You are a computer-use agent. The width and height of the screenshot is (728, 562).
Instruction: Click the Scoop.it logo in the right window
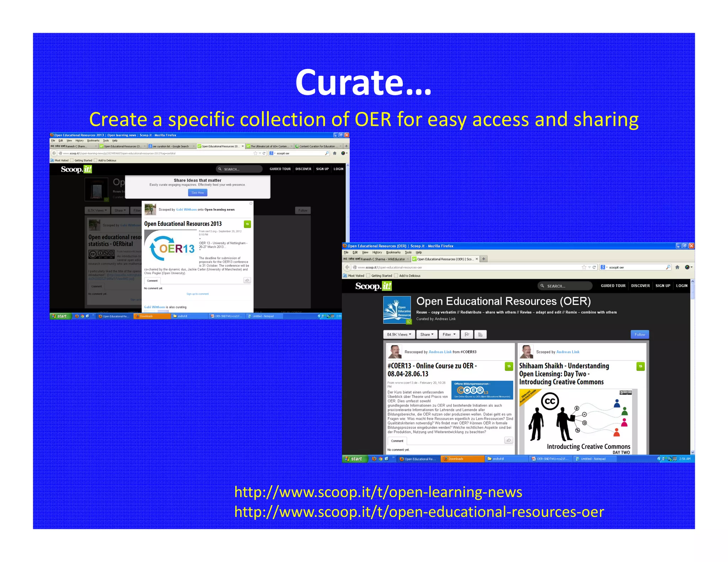pos(373,286)
